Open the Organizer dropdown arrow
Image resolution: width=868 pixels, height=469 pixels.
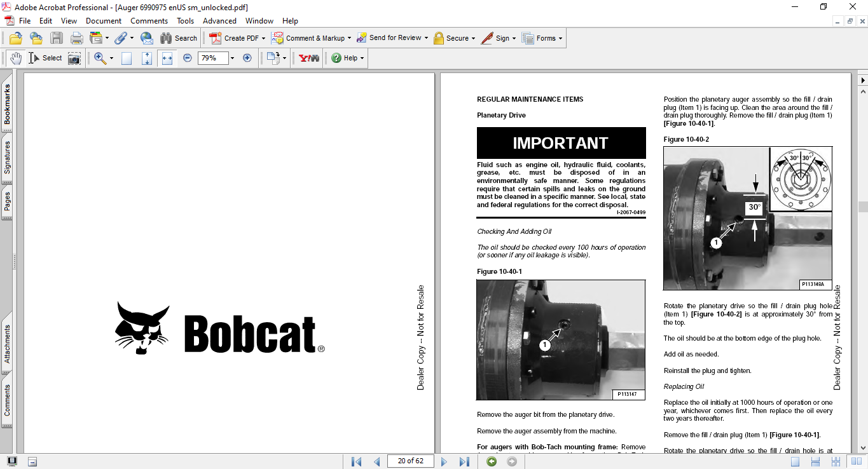[107, 38]
